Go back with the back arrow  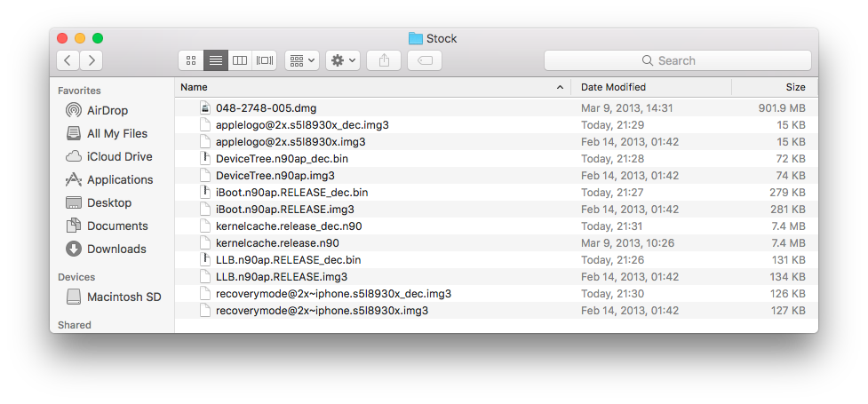pyautogui.click(x=68, y=60)
